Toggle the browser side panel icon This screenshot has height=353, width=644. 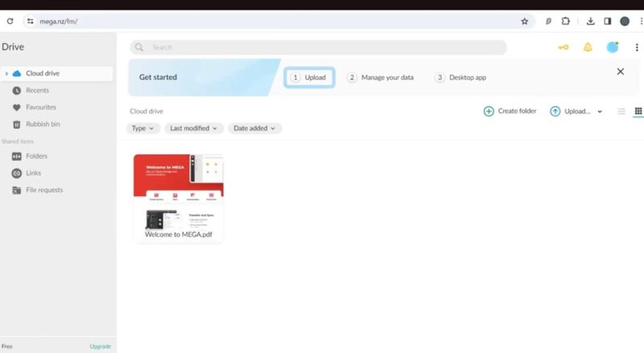(x=608, y=21)
